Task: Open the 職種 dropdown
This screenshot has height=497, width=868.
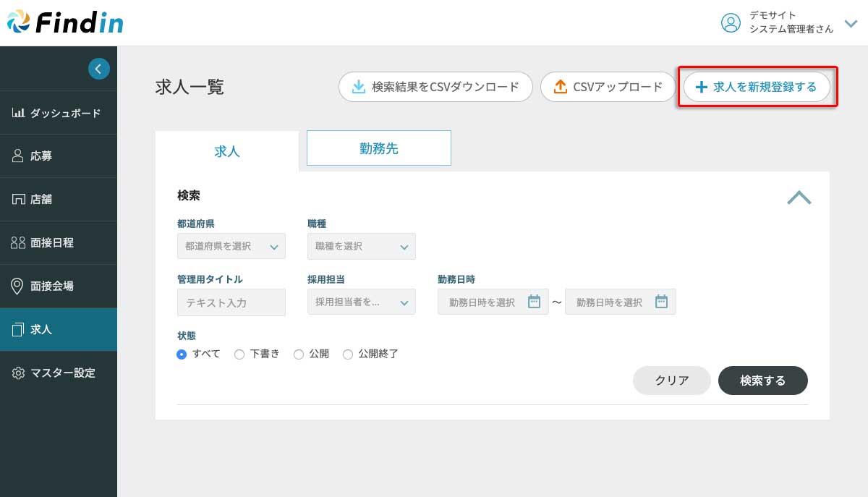Action: coord(362,246)
